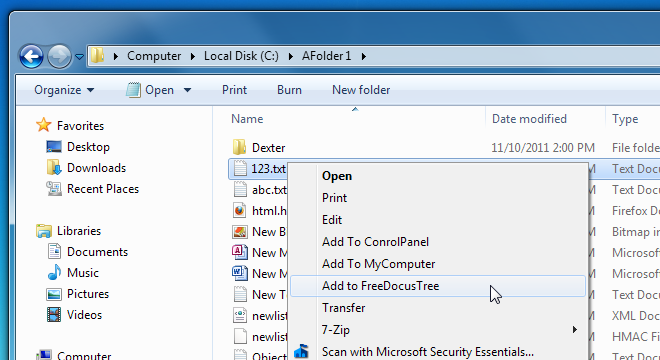The height and width of the screenshot is (360, 660).
Task: Select AFolder1 in the address breadcrumb
Action: click(327, 56)
